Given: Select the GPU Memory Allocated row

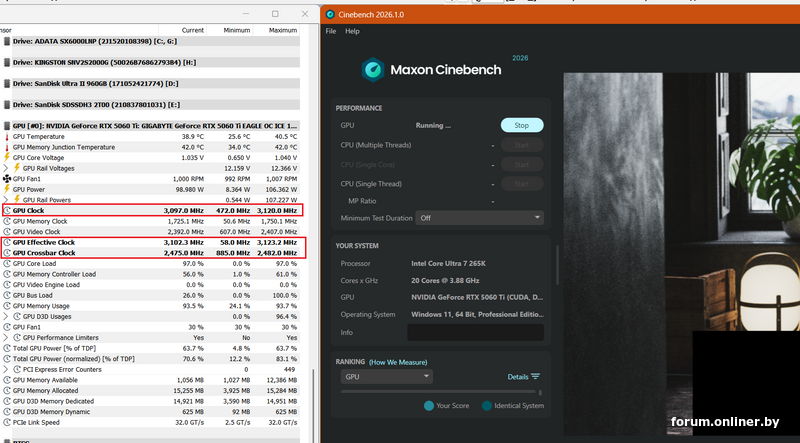Looking at the screenshot, I should tap(151, 390).
